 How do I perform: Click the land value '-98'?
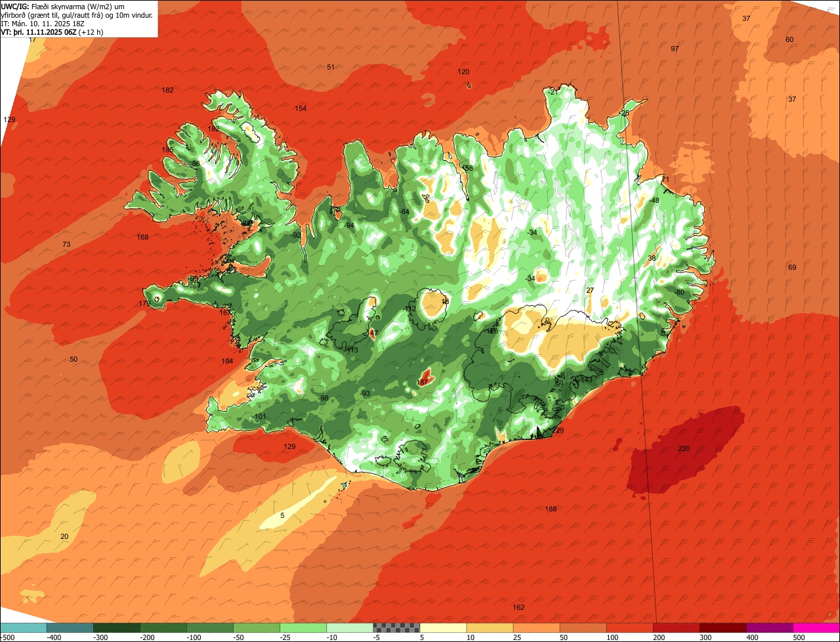pos(323,398)
